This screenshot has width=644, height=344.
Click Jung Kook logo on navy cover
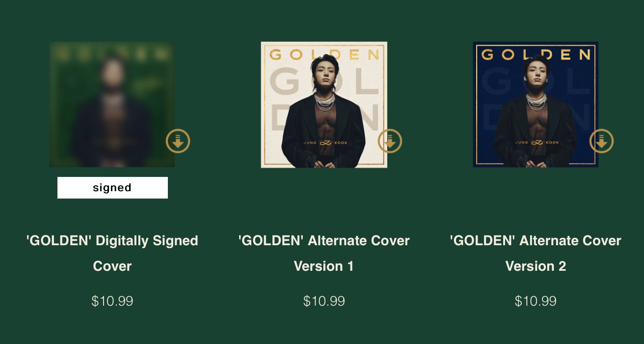click(537, 143)
